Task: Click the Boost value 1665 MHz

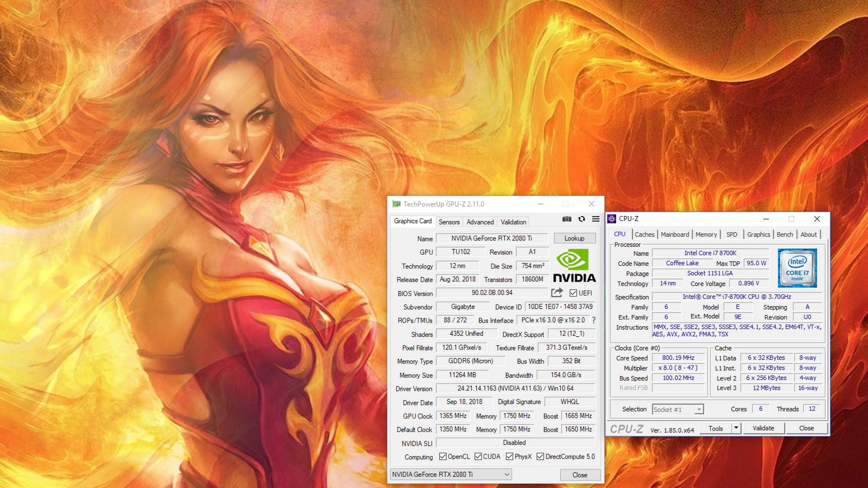Action: tap(578, 416)
